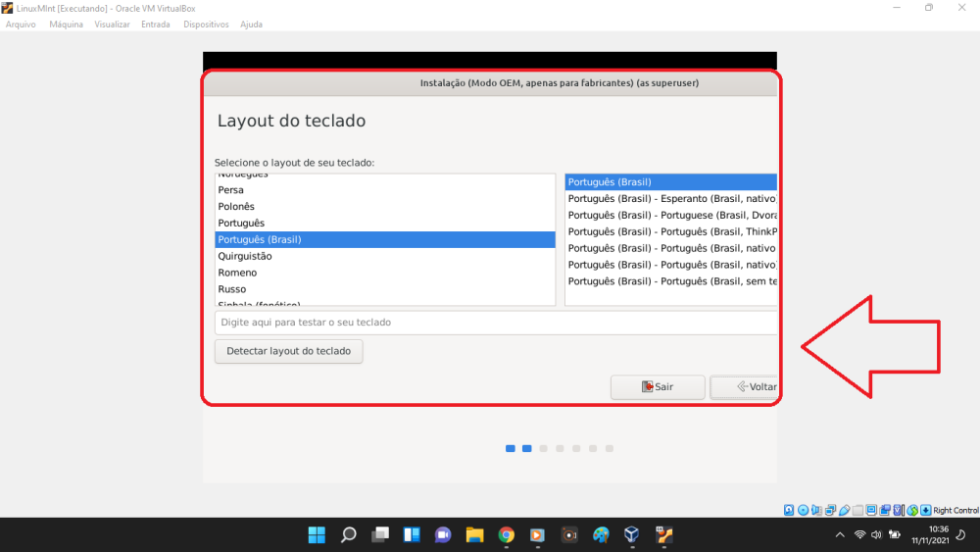The width and height of the screenshot is (980, 552).
Task: Click the optical disc status icon
Action: click(803, 510)
